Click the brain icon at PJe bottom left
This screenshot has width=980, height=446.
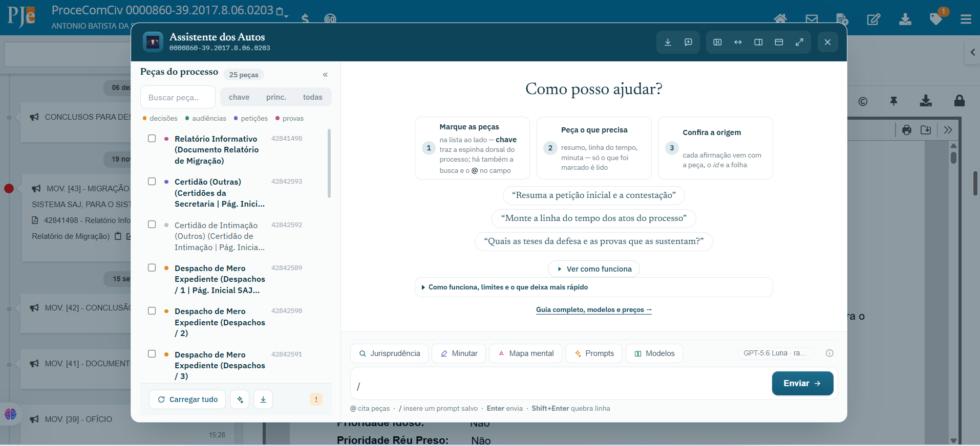click(10, 414)
